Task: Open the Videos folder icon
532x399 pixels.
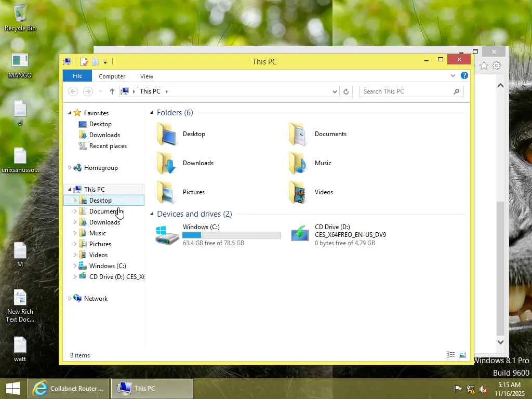Action: pos(298,192)
